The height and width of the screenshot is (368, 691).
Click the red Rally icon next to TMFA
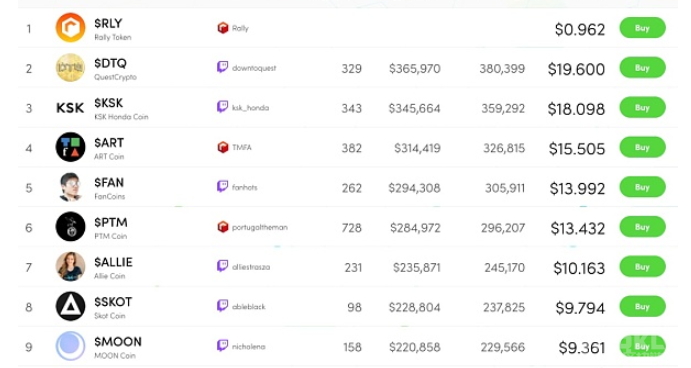pyautogui.click(x=223, y=147)
